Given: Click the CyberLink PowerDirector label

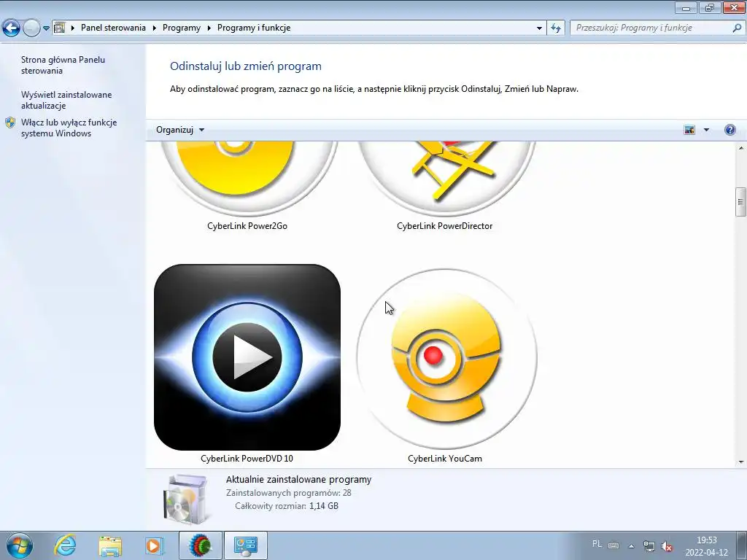Looking at the screenshot, I should point(444,226).
